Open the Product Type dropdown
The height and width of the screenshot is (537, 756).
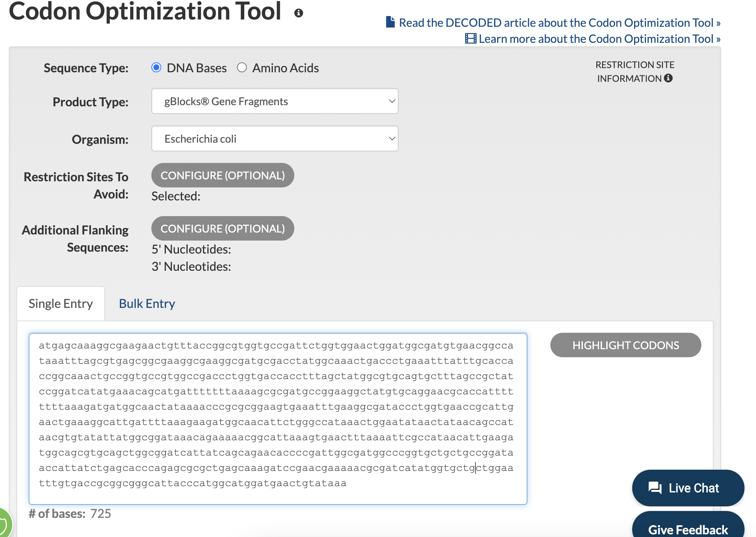pyautogui.click(x=274, y=101)
